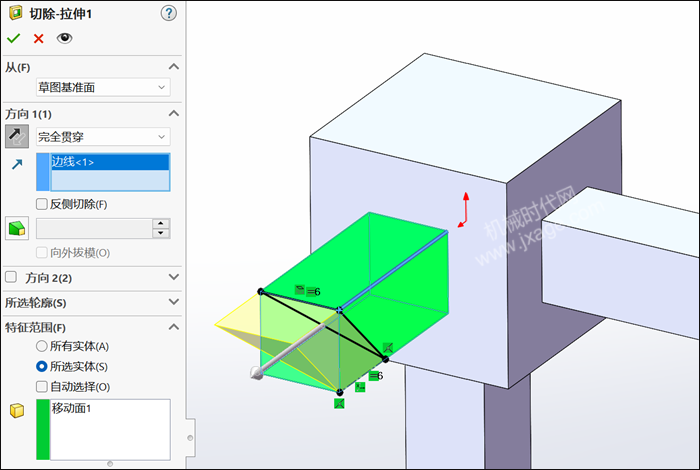
Task: Click the right corner relation icon
Action: pos(388,348)
